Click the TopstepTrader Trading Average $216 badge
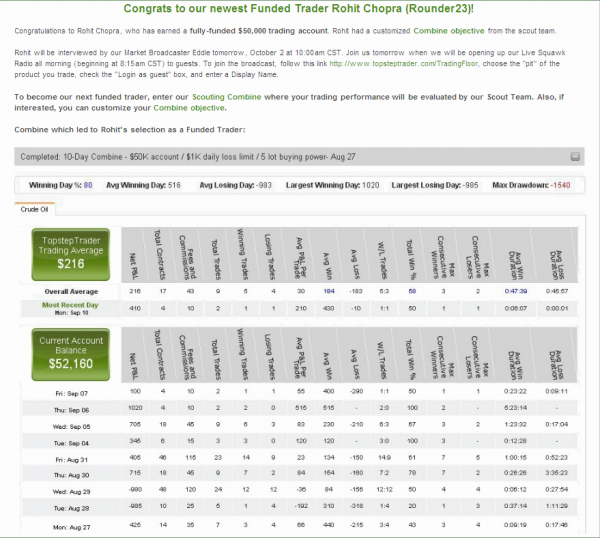Screen dimensions: 600x538 [71, 254]
